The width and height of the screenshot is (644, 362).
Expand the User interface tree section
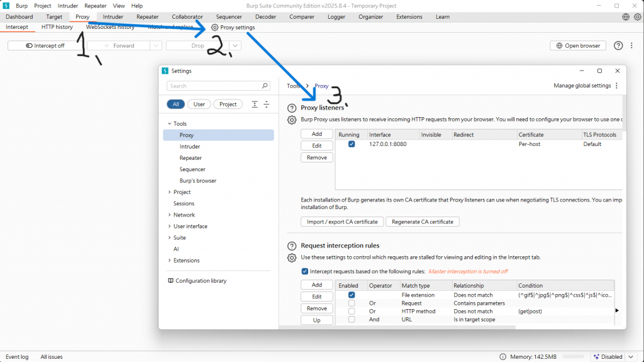(x=169, y=226)
